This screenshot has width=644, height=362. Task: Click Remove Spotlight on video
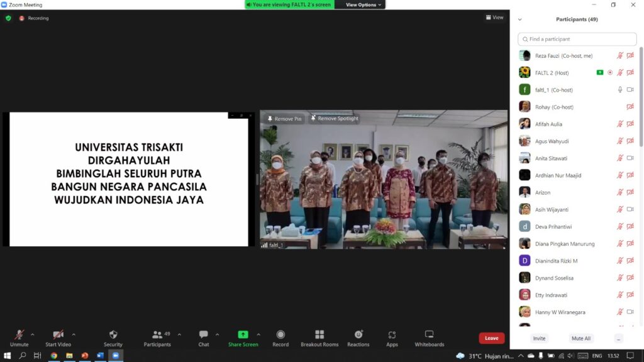coord(335,118)
